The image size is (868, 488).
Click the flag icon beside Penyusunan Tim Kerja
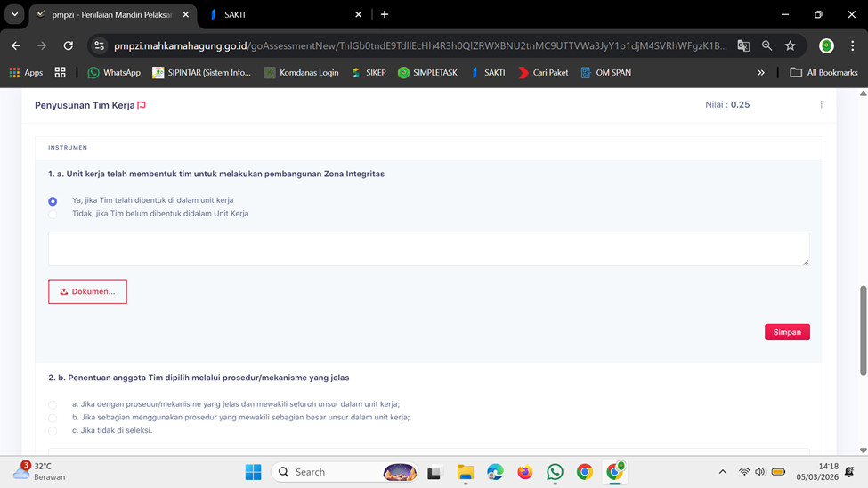pos(142,105)
